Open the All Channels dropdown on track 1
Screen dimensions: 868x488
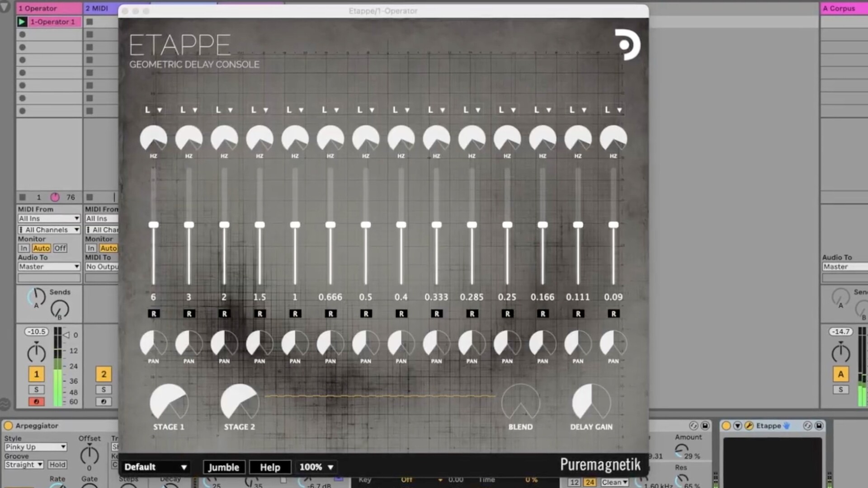[x=49, y=230]
